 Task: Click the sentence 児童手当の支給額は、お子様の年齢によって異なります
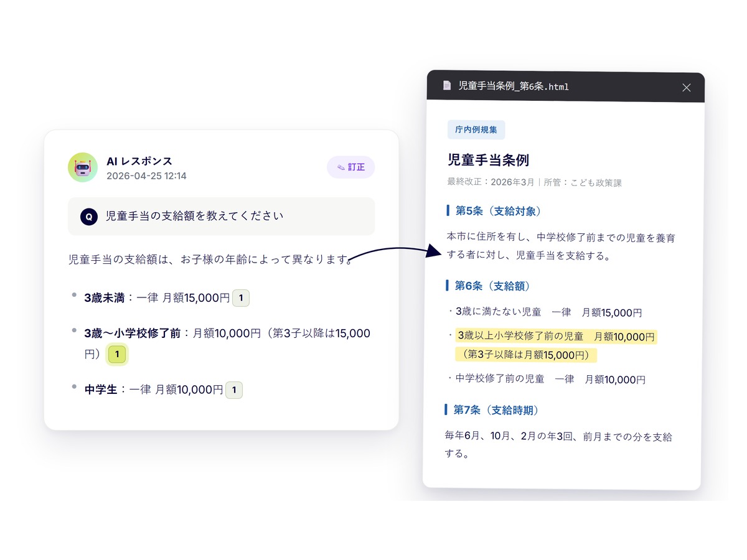click(212, 259)
